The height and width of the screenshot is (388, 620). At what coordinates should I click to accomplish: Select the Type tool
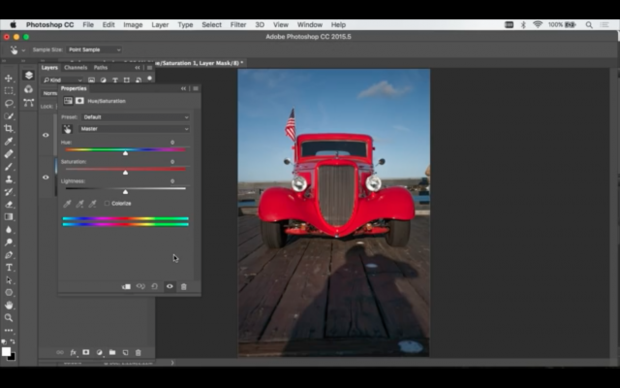click(8, 267)
